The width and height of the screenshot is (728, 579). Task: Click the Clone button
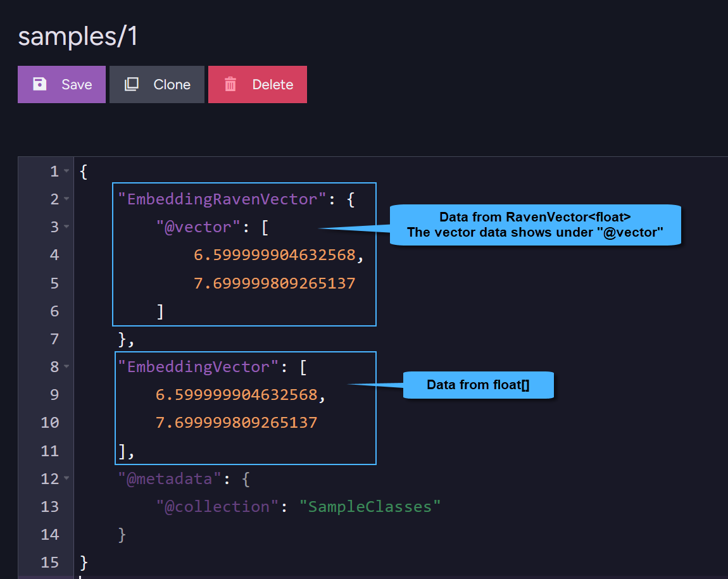click(157, 84)
